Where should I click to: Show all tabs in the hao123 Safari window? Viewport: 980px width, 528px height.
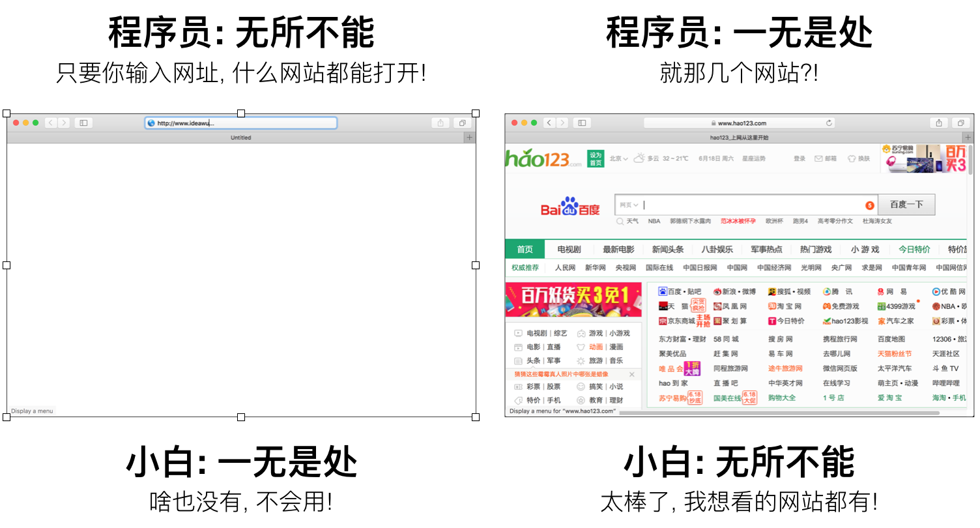960,123
